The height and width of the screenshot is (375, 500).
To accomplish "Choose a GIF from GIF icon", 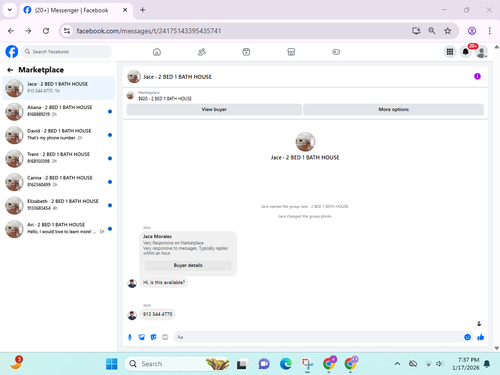I will (165, 337).
